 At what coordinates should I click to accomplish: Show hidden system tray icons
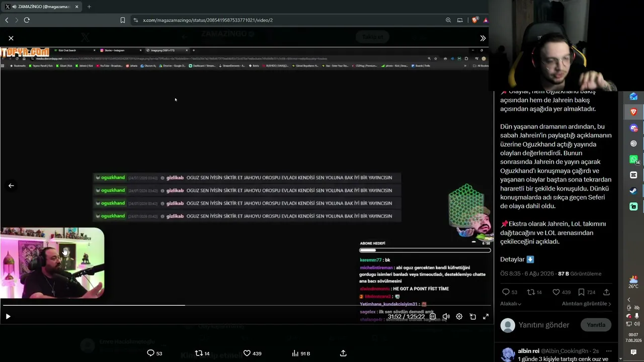(x=628, y=300)
